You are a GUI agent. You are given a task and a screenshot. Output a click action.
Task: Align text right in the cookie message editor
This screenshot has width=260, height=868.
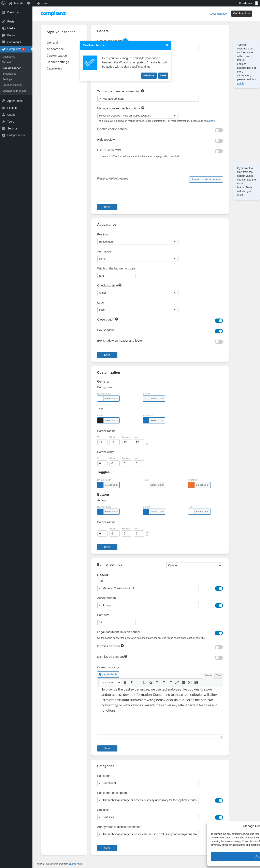(170, 682)
